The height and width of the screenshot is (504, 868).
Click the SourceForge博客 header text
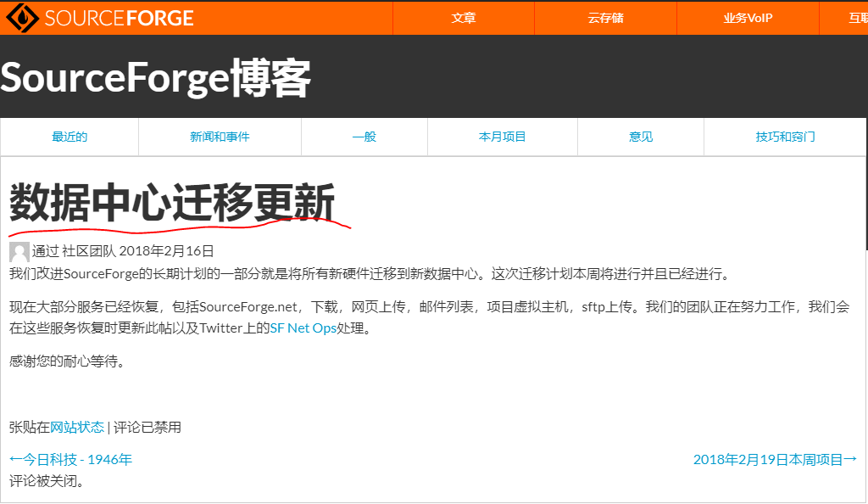(157, 78)
